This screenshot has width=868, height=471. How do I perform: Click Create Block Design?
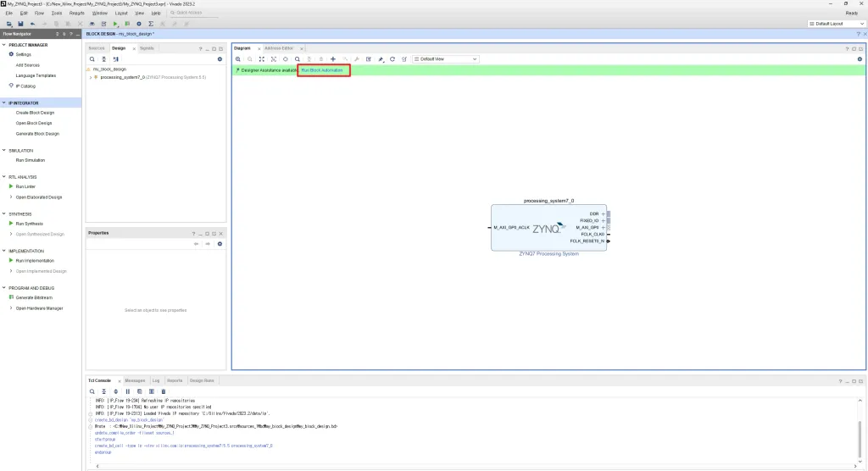(x=35, y=113)
